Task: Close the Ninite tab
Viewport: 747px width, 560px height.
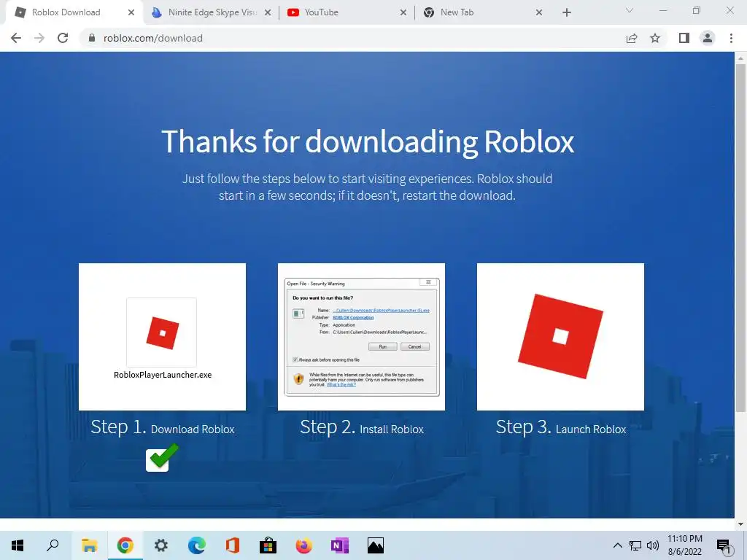Action: click(268, 13)
